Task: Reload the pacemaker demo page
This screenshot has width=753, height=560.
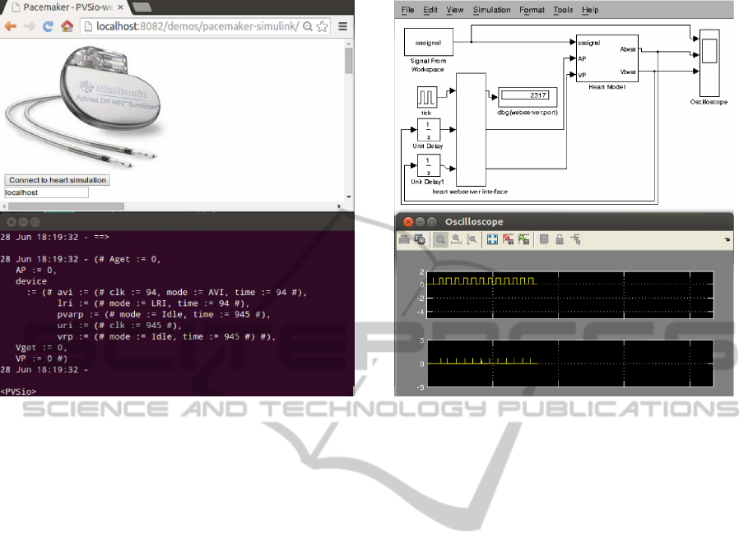Action: [48, 25]
